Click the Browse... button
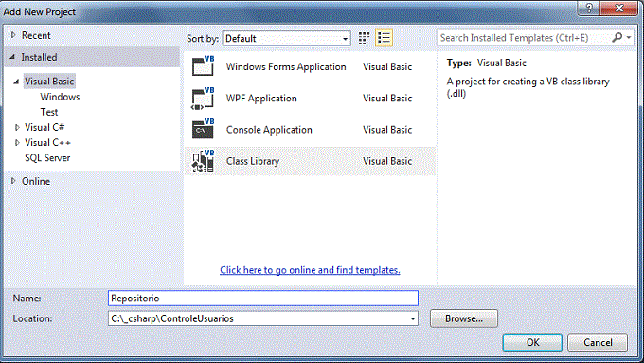The image size is (644, 363). (464, 318)
